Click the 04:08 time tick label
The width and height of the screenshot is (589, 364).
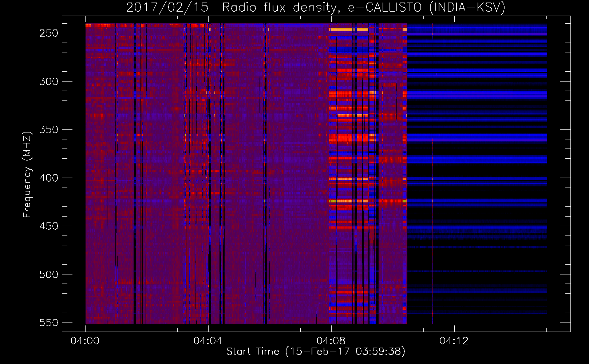click(331, 341)
